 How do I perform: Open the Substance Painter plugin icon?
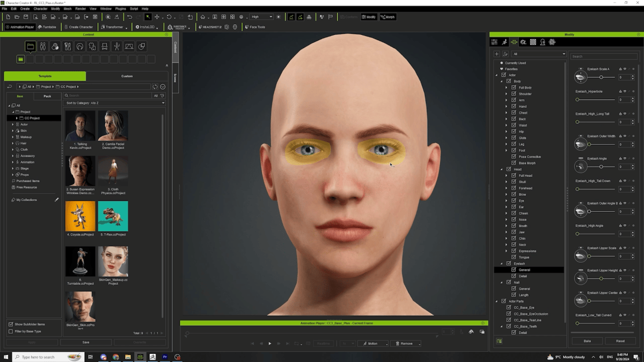pyautogui.click(x=177, y=27)
